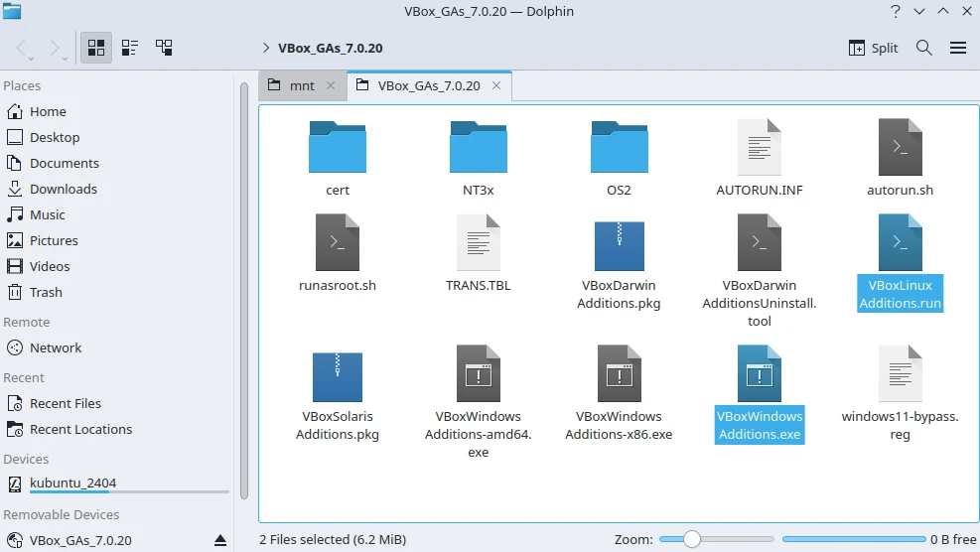980x552 pixels.
Task: Open Home in Places panel
Action: [116, 111]
